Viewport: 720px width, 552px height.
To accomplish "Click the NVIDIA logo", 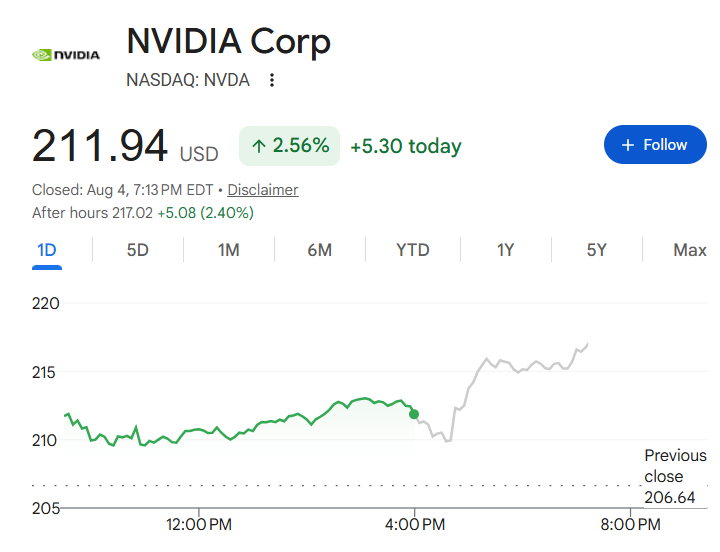I will pyautogui.click(x=66, y=55).
